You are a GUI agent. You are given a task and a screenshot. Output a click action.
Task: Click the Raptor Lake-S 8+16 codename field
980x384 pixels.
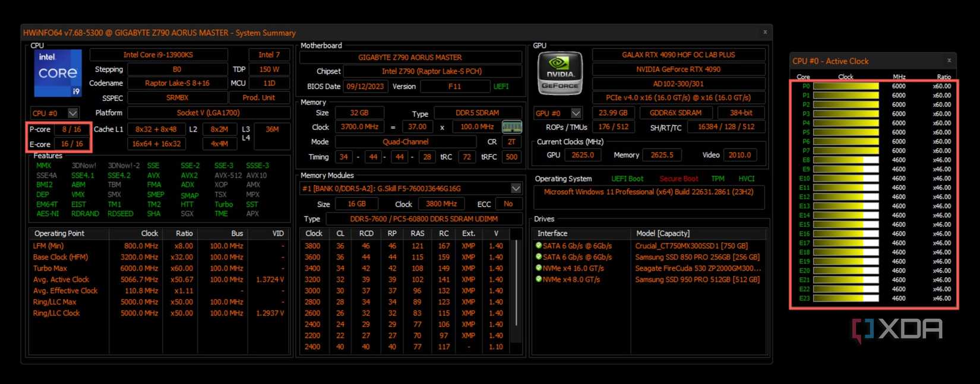[x=177, y=83]
